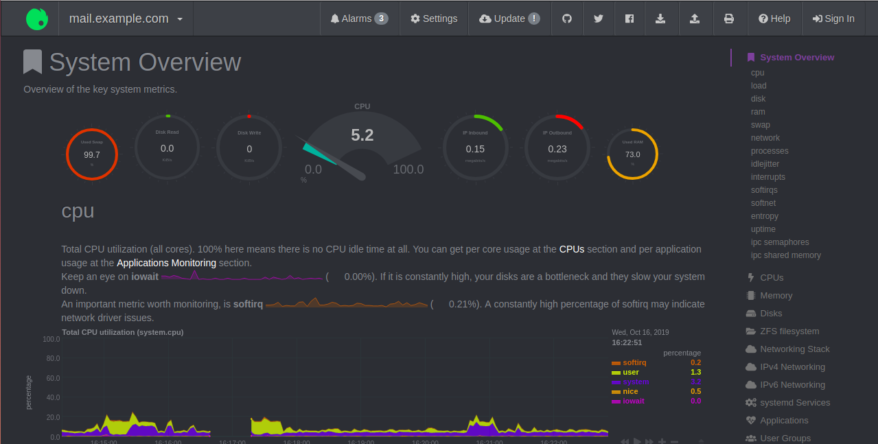Click the CPU utilization gauge
The width and height of the screenshot is (878, 444).
362,148
